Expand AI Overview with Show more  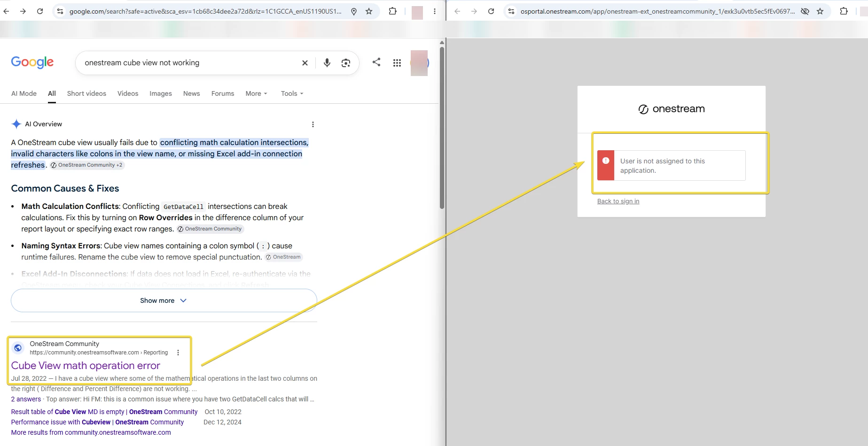click(164, 300)
